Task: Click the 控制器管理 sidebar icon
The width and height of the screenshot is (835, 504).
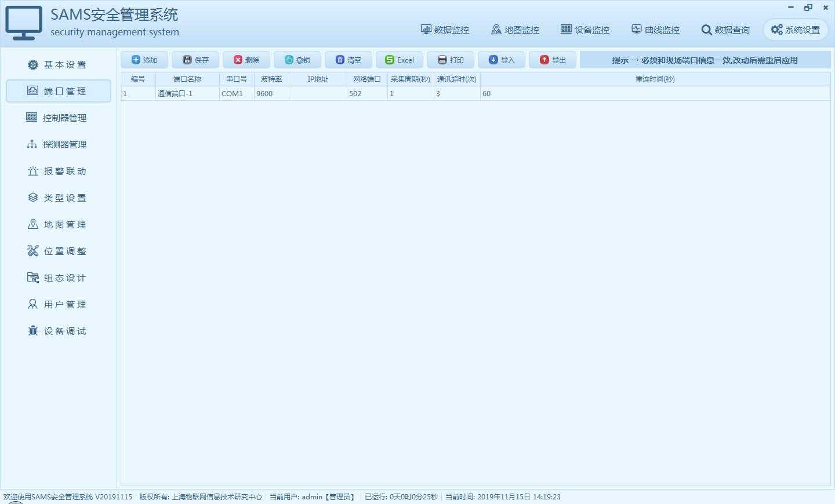Action: pos(31,117)
